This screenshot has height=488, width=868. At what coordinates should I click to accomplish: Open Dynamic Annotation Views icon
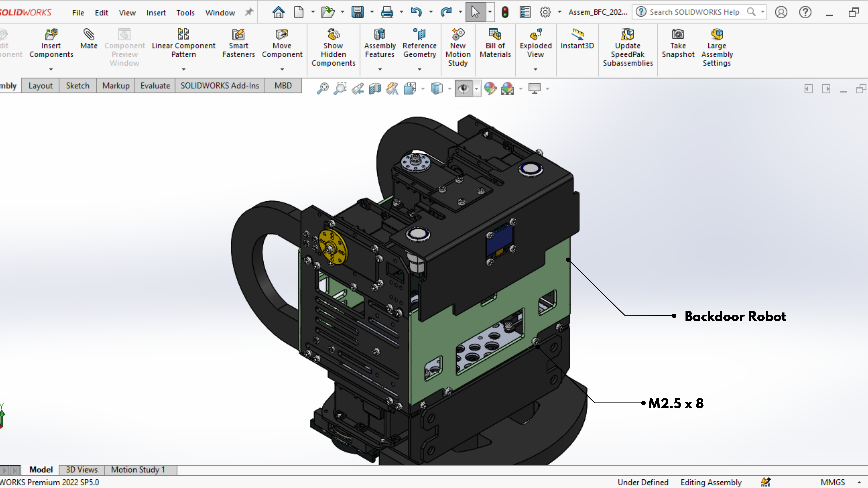point(392,89)
